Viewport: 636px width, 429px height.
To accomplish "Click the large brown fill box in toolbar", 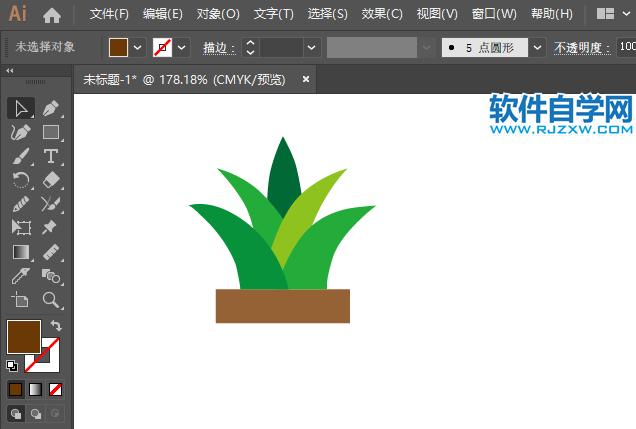I will (x=24, y=337).
